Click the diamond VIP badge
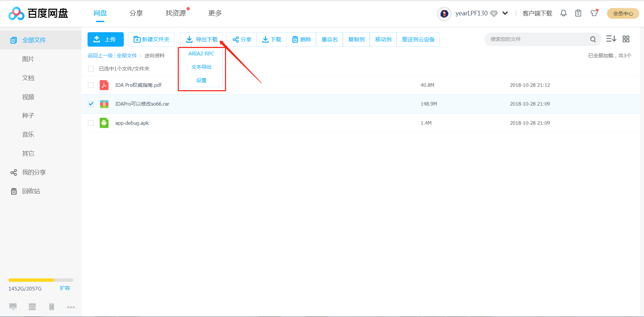 [494, 14]
